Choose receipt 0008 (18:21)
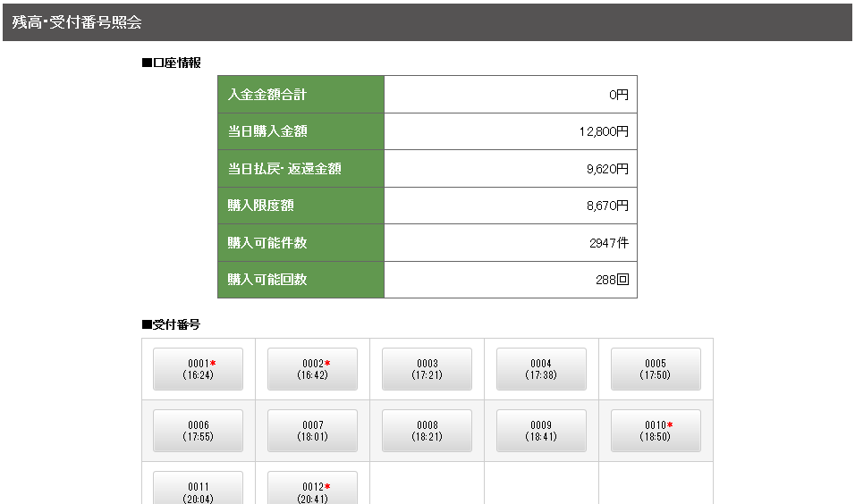Screen dimensions: 855x504 click(x=427, y=431)
